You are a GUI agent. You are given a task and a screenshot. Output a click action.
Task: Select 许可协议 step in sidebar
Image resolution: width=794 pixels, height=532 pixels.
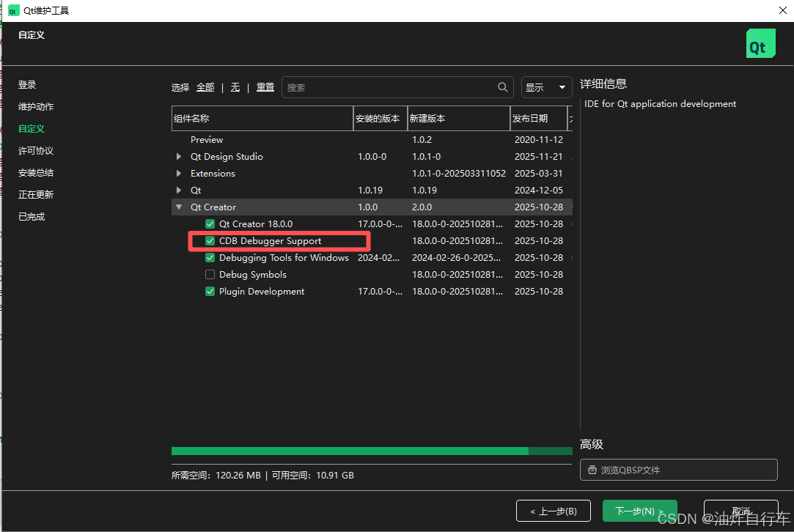36,151
